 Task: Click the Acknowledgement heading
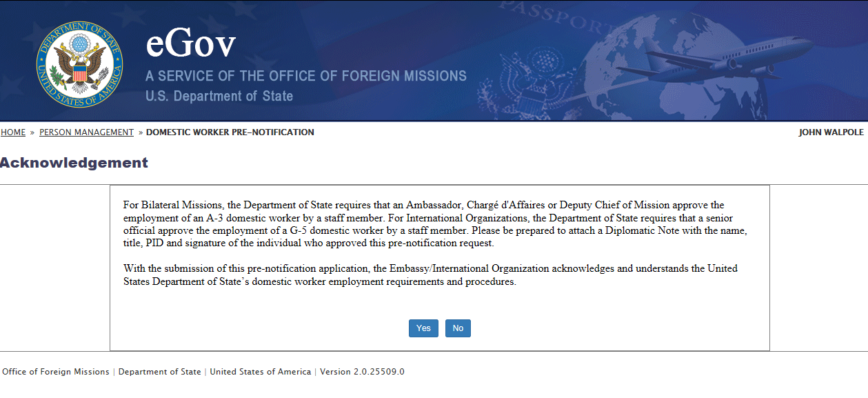[x=74, y=163]
